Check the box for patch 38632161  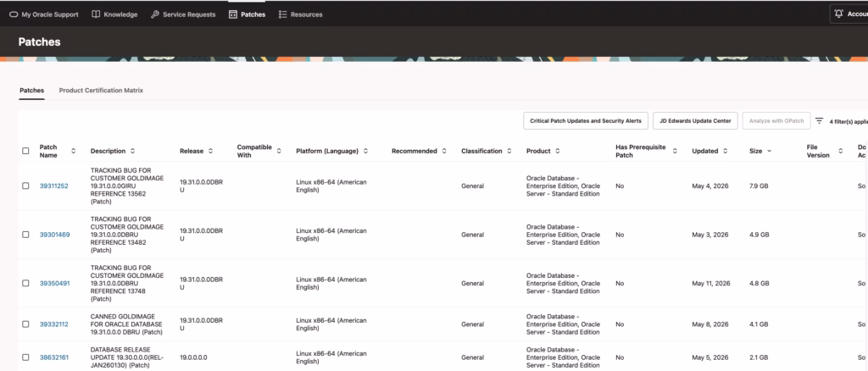(25, 357)
